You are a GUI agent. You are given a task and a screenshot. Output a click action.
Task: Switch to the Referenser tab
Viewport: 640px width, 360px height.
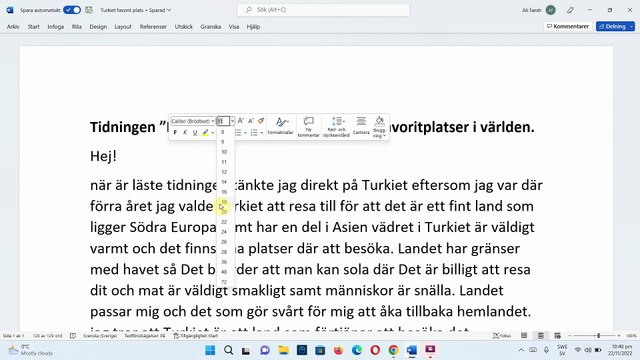(153, 27)
